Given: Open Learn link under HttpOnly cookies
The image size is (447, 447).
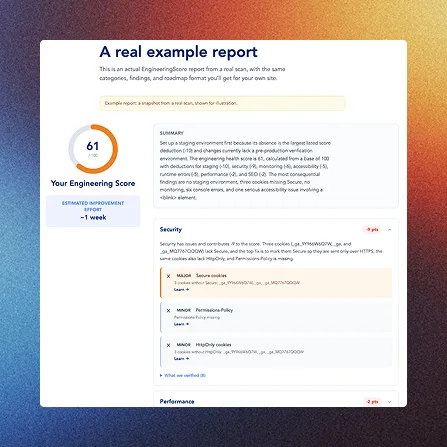Looking at the screenshot, I should 181,359.
